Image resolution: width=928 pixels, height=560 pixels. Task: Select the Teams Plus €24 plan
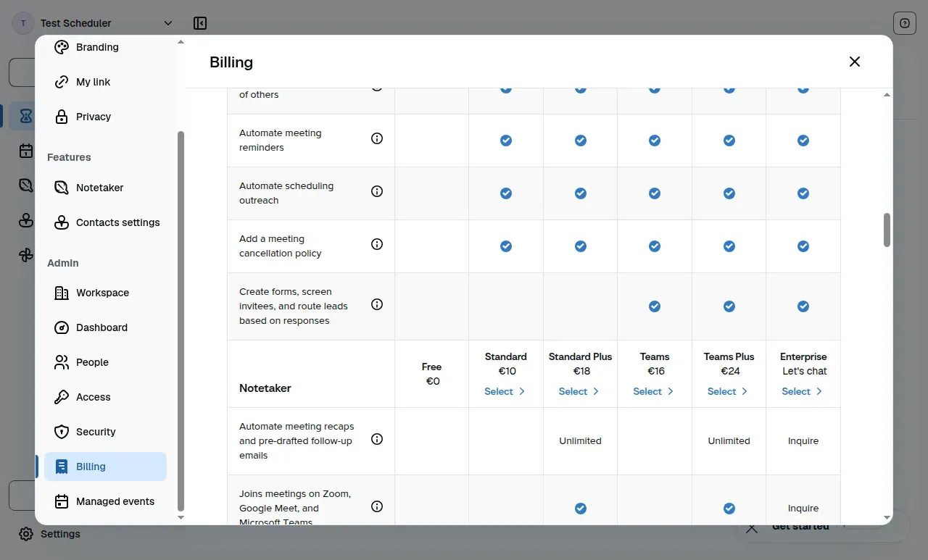[729, 391]
